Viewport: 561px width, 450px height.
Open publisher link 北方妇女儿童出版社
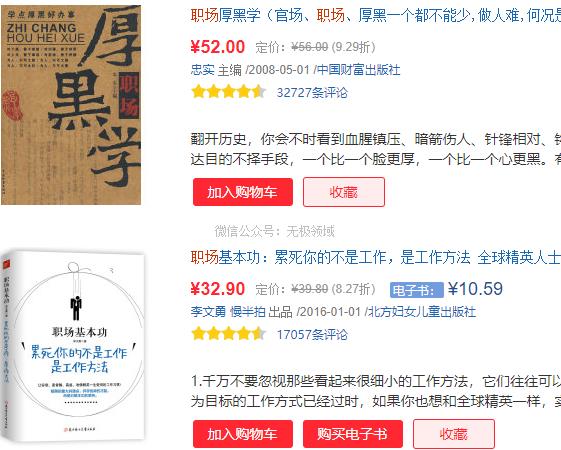coord(422,312)
